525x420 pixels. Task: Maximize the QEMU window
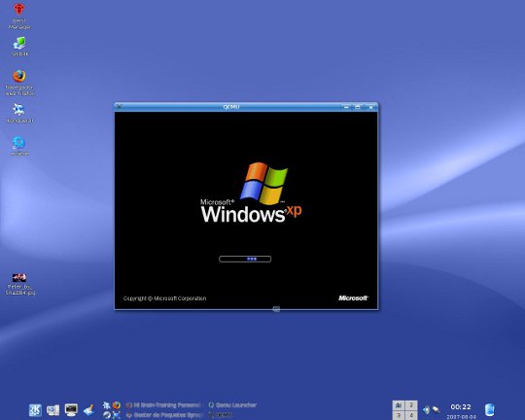358,107
